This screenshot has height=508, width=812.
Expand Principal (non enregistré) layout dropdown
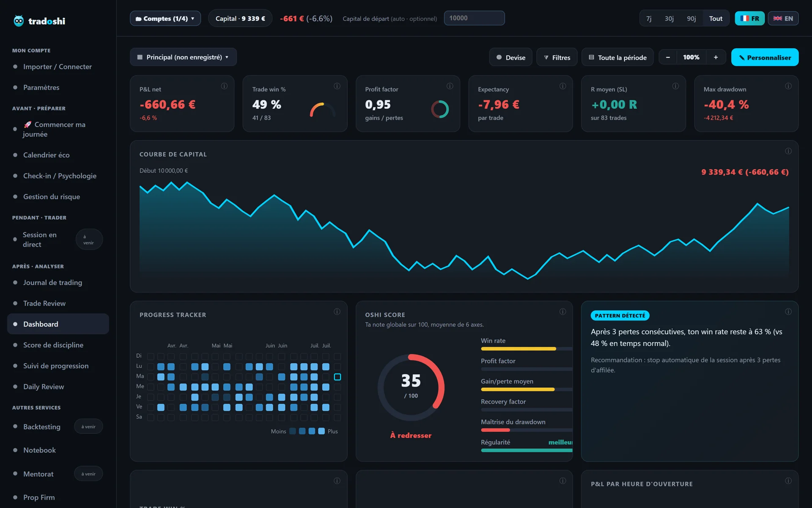tap(183, 57)
